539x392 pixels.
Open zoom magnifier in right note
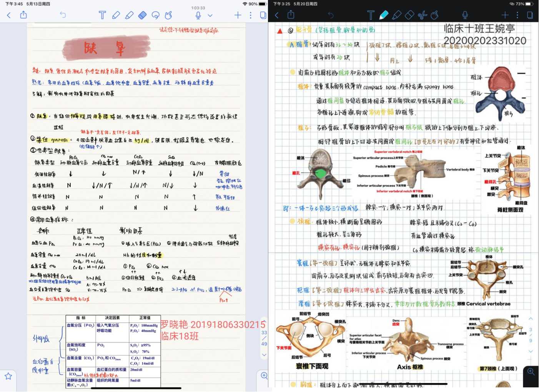tap(531, 372)
